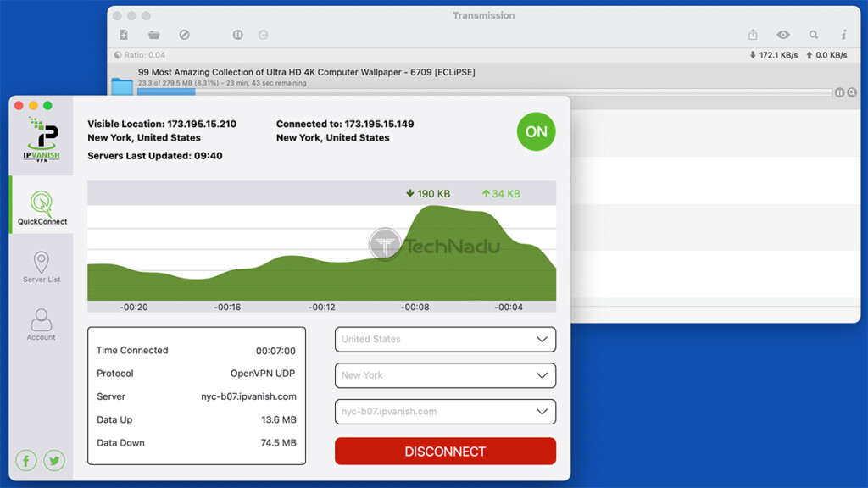This screenshot has height=488, width=868.
Task: Expand the United States country dropdown
Action: pos(445,339)
